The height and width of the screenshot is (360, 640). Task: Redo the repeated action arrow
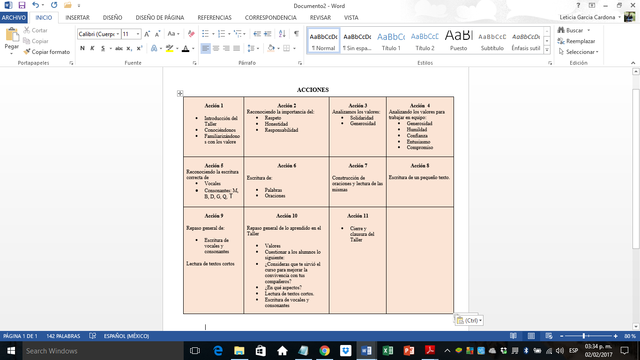pyautogui.click(x=54, y=5)
